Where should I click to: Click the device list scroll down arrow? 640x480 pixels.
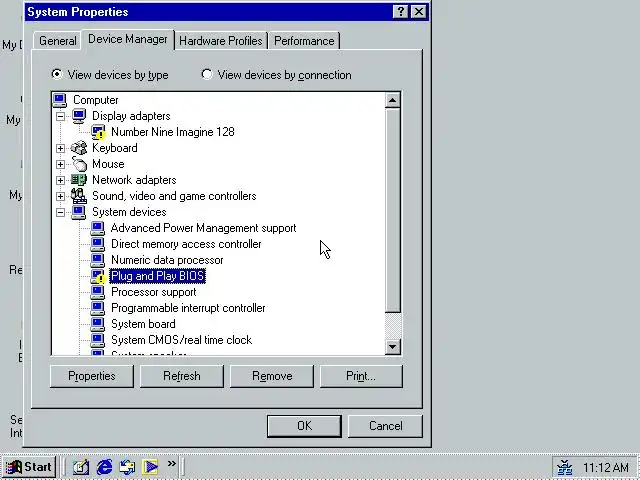point(392,347)
